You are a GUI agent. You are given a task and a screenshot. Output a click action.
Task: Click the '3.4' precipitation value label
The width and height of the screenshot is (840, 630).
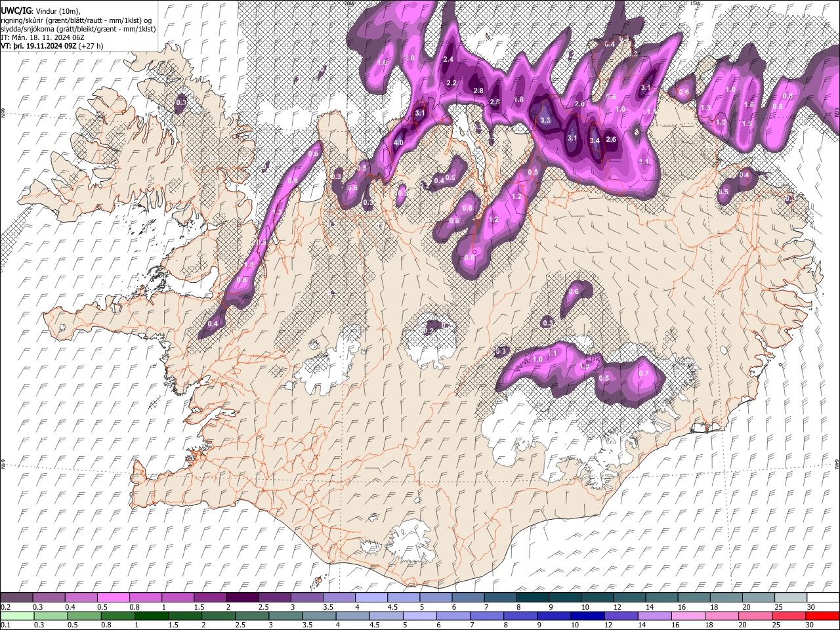[595, 140]
